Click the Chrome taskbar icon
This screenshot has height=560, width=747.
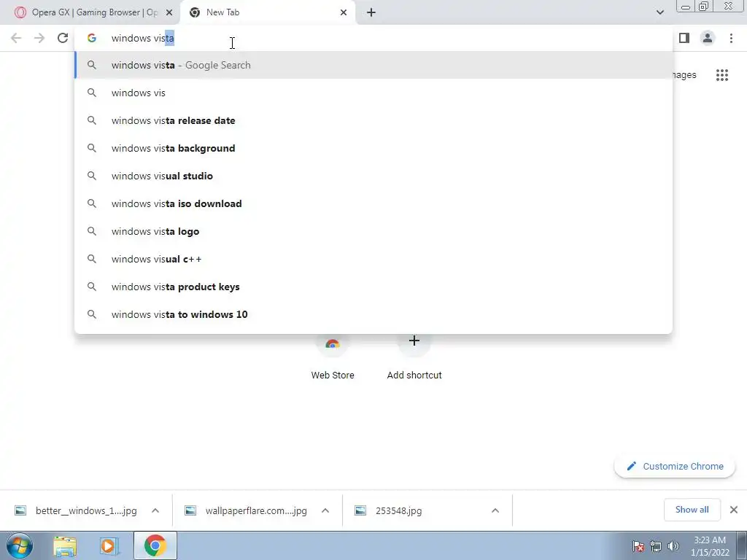click(155, 545)
